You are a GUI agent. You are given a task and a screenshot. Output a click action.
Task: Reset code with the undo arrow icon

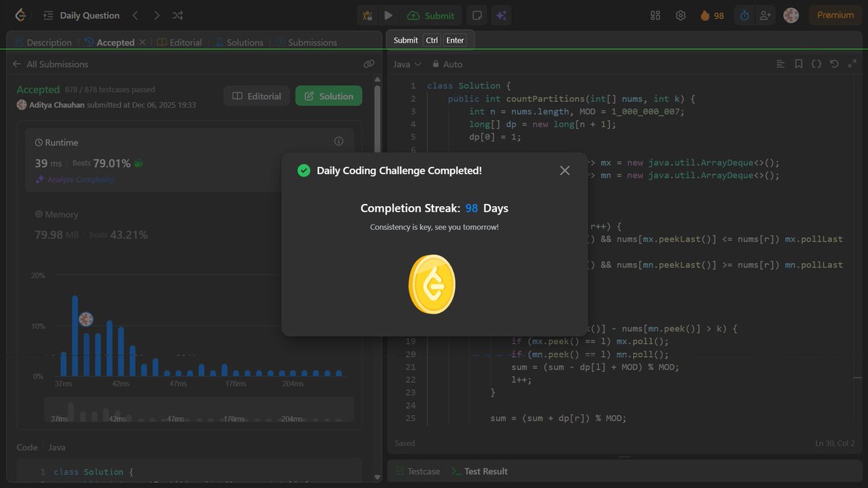pos(834,64)
